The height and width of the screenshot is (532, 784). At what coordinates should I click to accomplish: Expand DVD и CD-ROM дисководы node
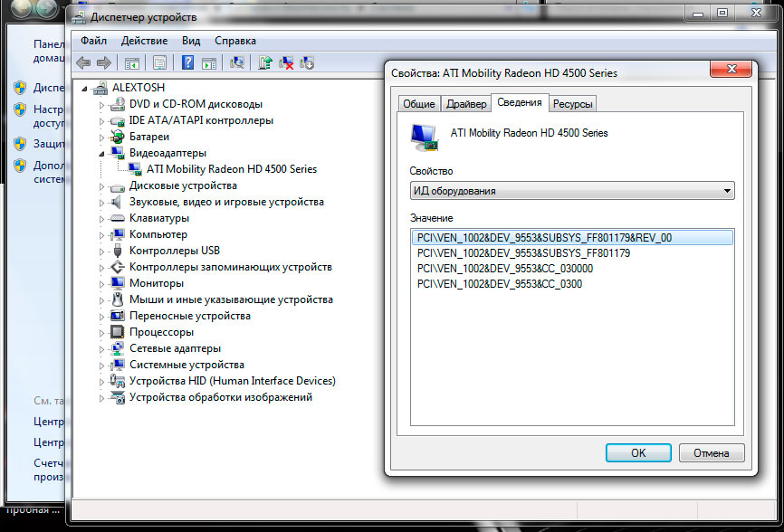pyautogui.click(x=102, y=104)
